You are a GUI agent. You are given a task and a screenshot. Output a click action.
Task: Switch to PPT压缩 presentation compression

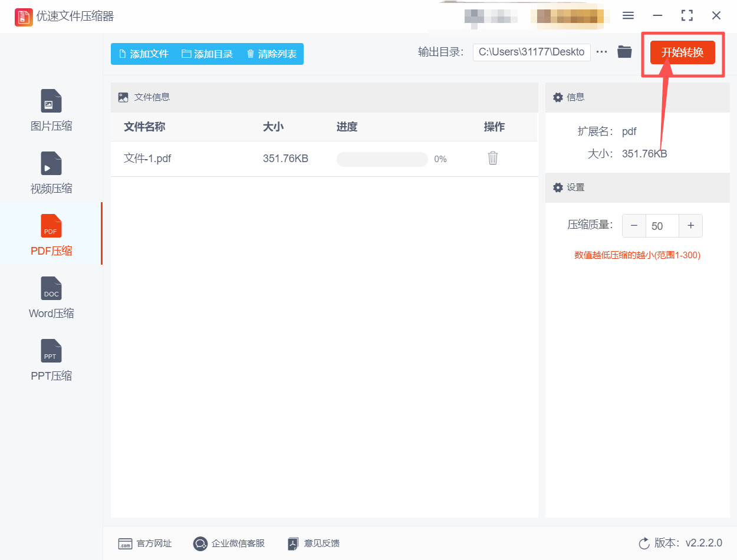click(x=51, y=360)
